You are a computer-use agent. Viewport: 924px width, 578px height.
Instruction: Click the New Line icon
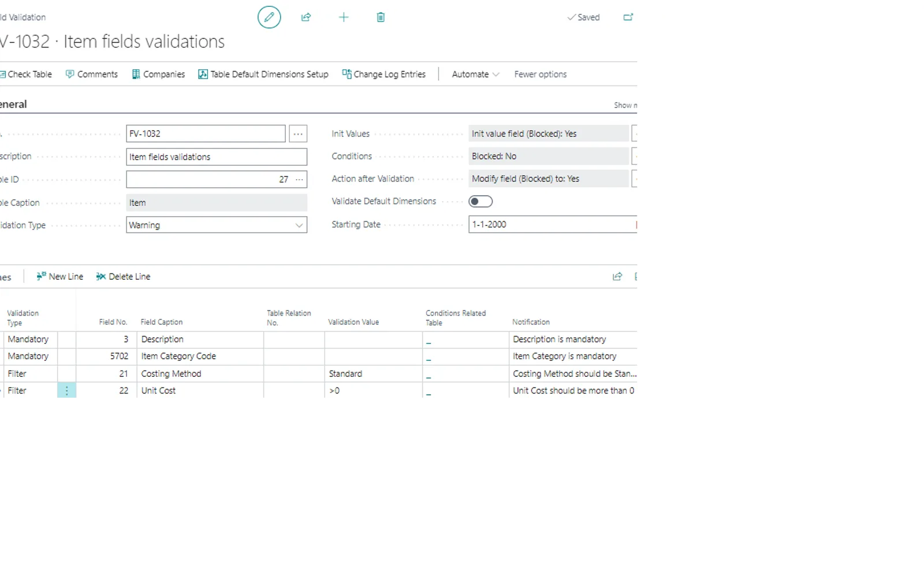click(x=41, y=276)
